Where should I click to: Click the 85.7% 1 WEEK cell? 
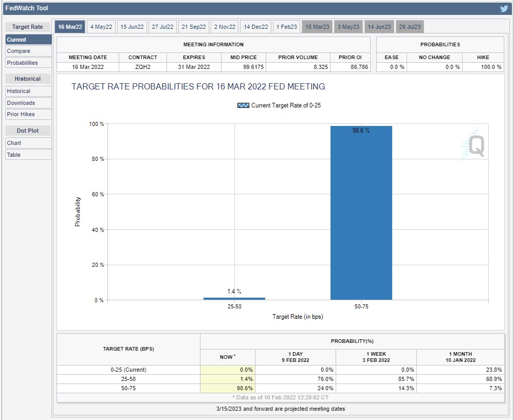376,379
